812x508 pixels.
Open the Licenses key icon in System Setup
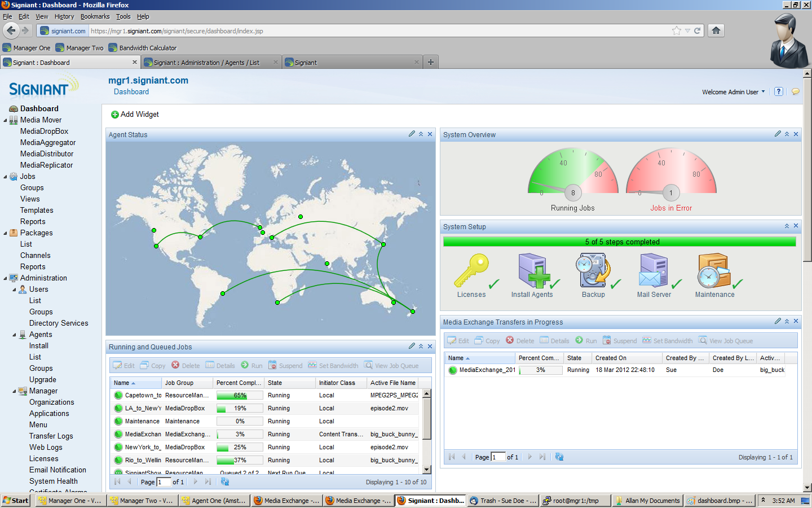tap(471, 270)
